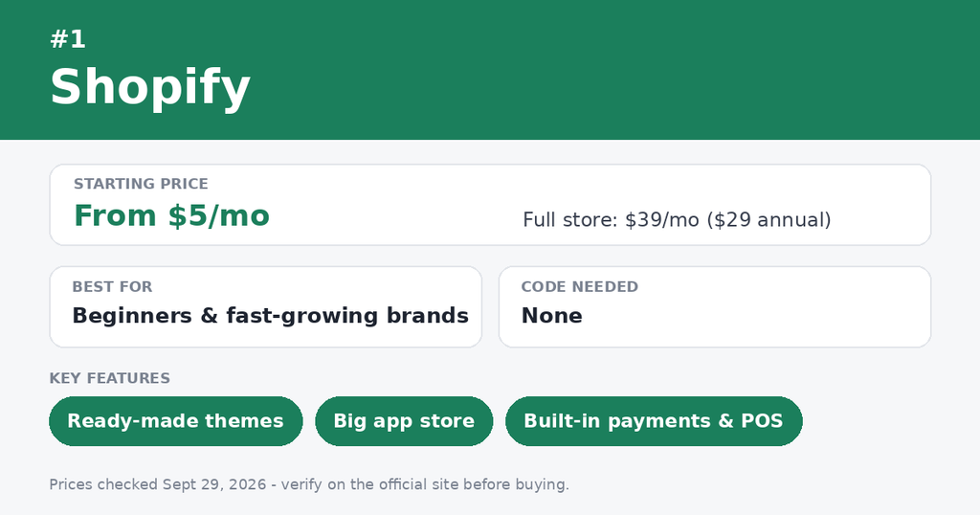Click the From $5/mo price text
Viewport: 980px width, 515px height.
pos(172,215)
